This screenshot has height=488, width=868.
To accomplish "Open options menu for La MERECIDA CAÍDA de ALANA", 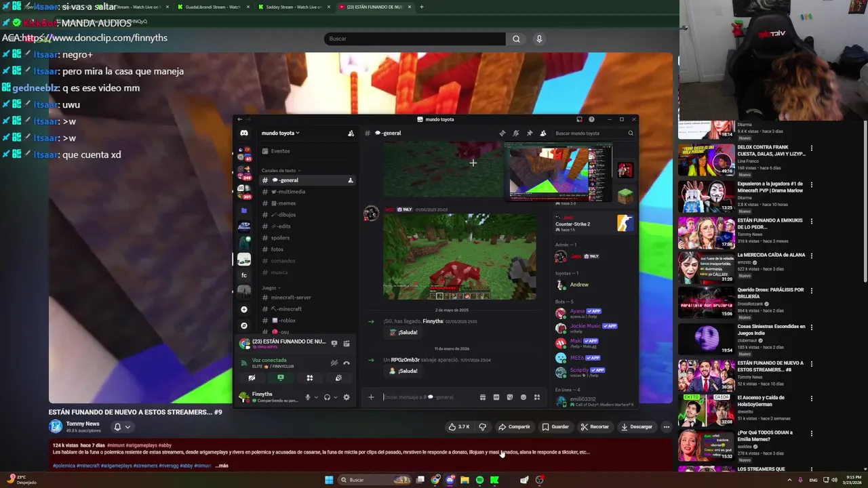I will pyautogui.click(x=812, y=256).
